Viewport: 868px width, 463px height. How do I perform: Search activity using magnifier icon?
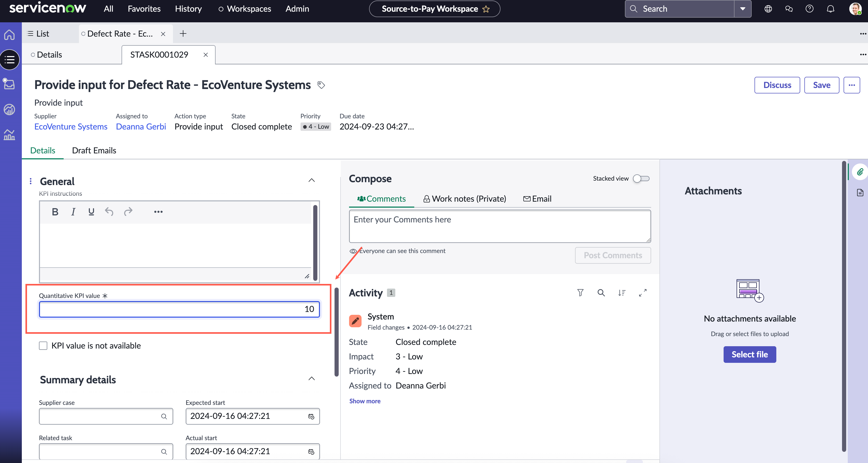(x=601, y=292)
